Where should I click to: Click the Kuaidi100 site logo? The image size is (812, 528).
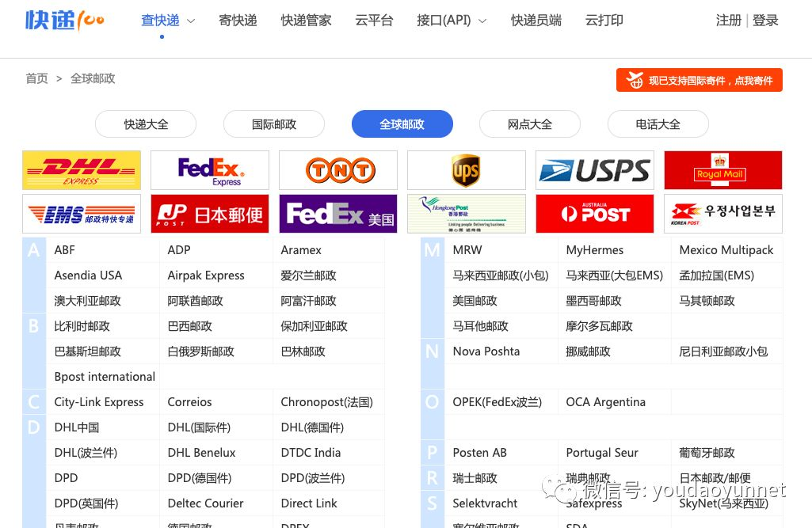pyautogui.click(x=65, y=21)
